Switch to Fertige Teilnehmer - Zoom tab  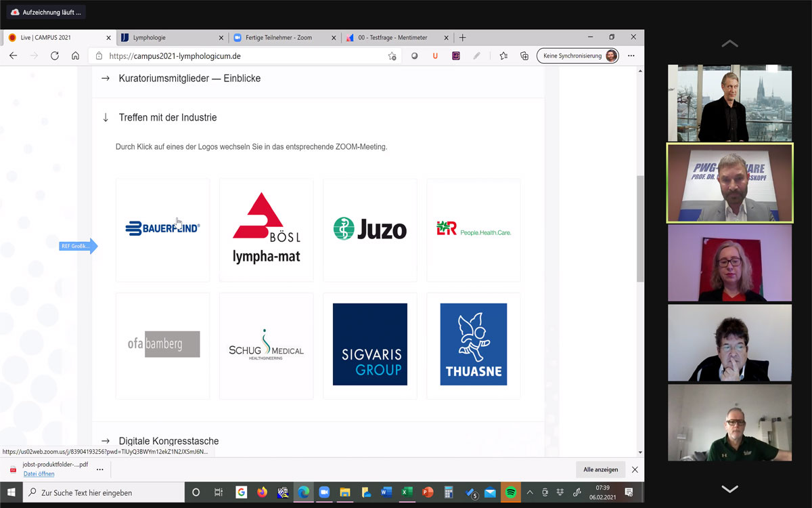(283, 37)
